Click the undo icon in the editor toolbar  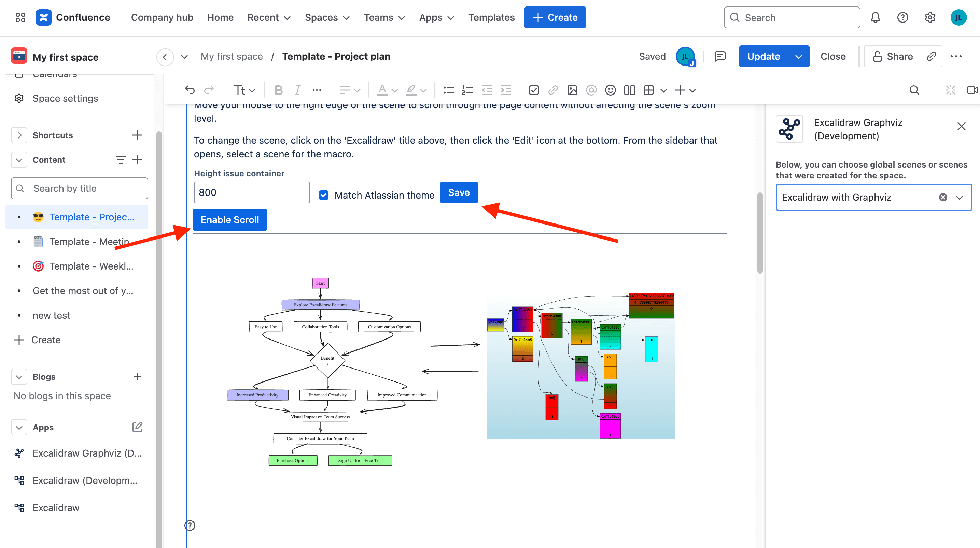190,90
